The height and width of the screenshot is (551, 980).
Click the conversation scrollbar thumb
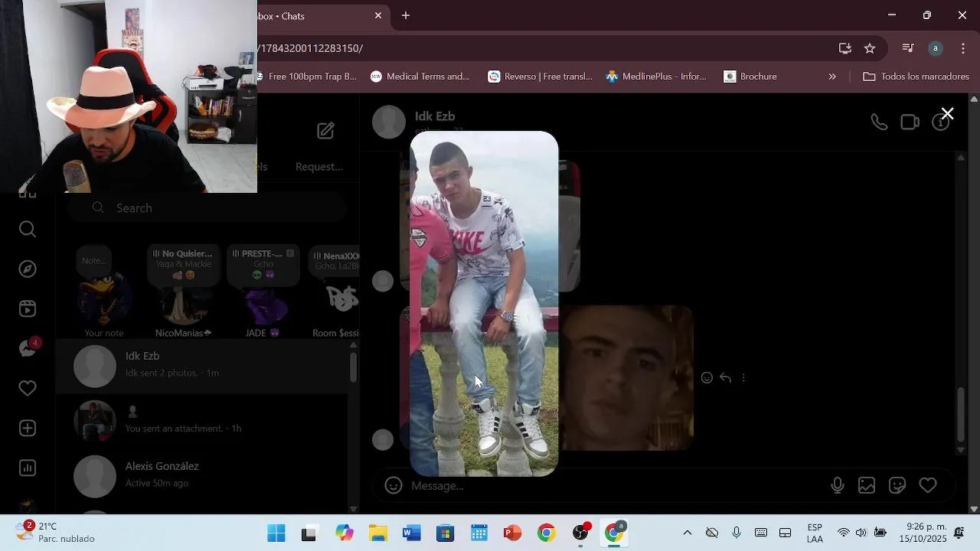[962, 414]
